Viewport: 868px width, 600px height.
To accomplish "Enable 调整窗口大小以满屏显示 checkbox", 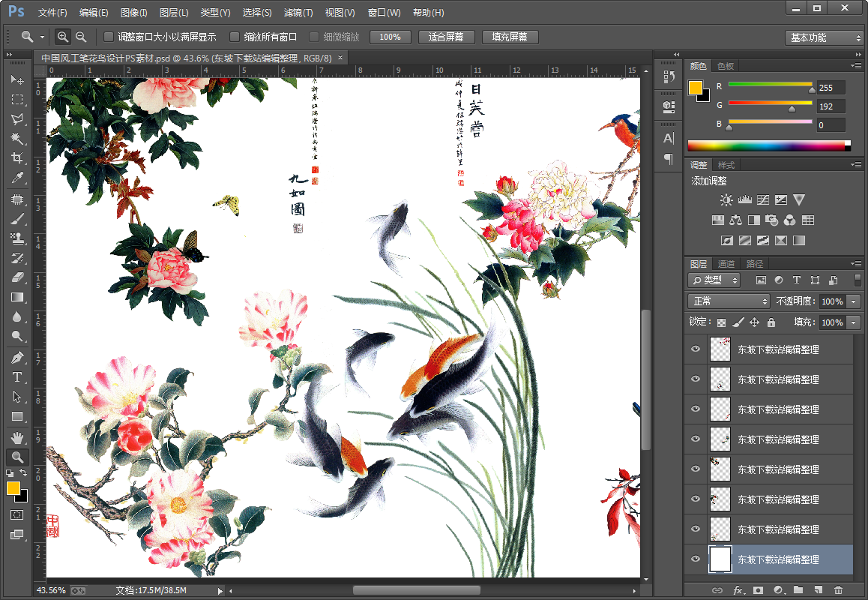I will tap(109, 37).
